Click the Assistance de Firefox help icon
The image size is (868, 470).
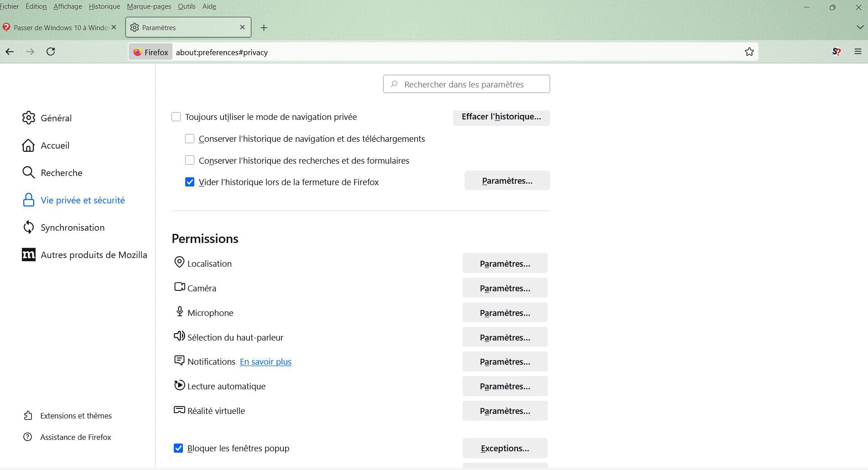28,437
